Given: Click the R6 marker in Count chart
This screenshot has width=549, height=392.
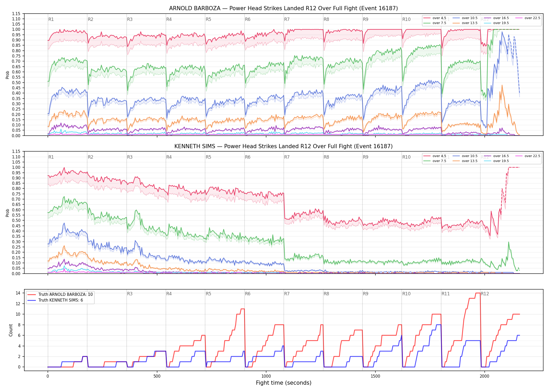Looking at the screenshot, I should point(248,294).
